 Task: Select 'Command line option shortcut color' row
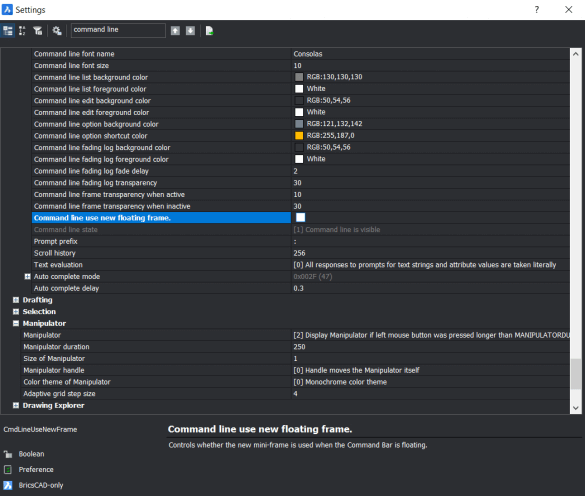300,136
